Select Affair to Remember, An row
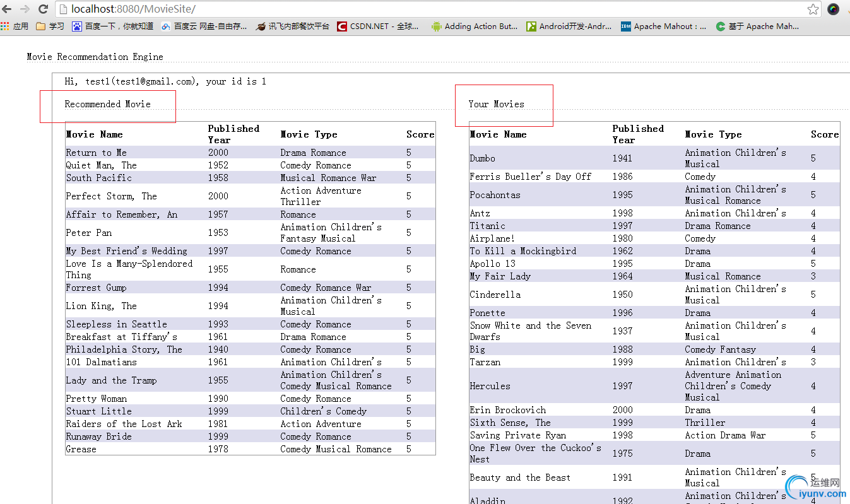Screen dimensions: 850x504 pos(251,214)
